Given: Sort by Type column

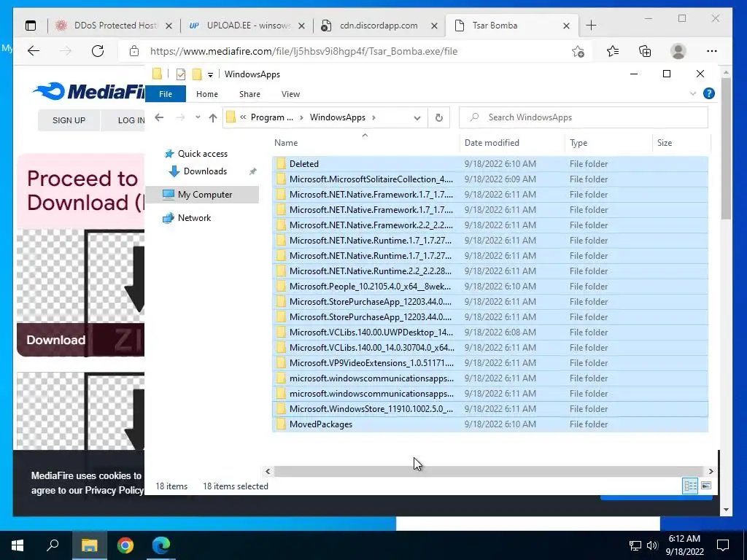Looking at the screenshot, I should (x=609, y=143).
